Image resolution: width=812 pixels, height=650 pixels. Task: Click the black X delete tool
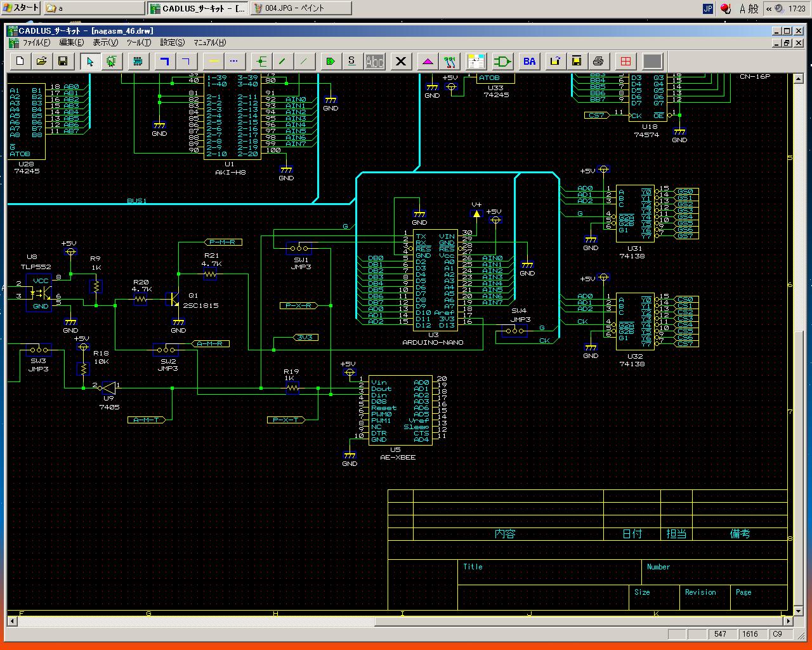pos(401,61)
